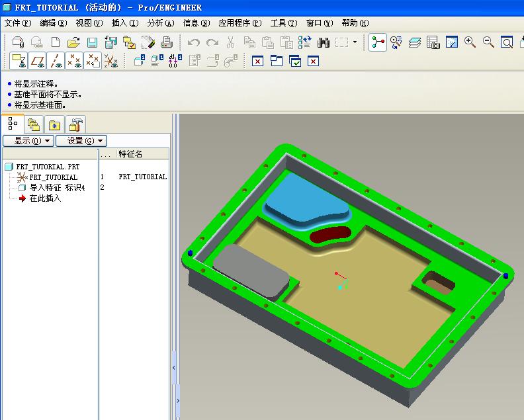524x420 pixels.
Task: Click the mail with attachment icon
Action: [18, 42]
